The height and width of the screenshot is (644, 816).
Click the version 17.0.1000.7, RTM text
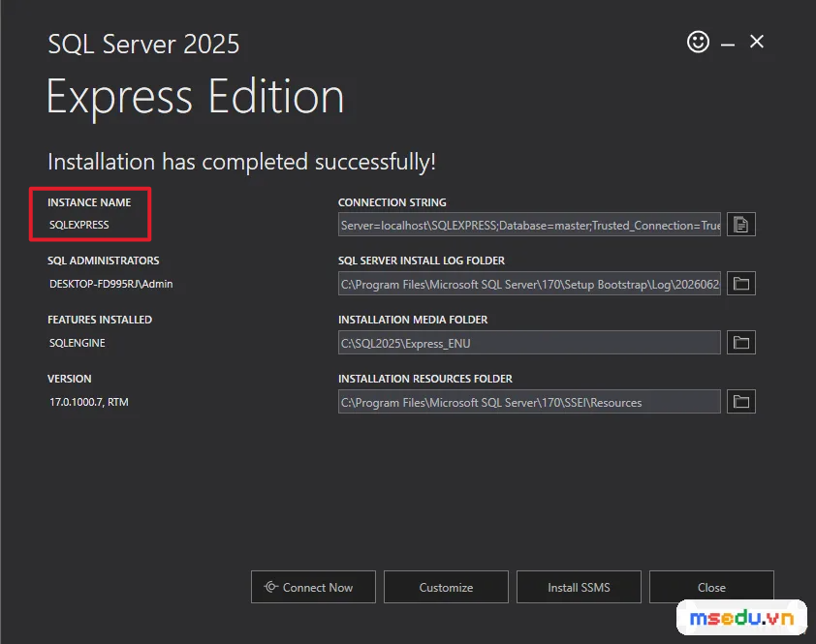click(89, 402)
